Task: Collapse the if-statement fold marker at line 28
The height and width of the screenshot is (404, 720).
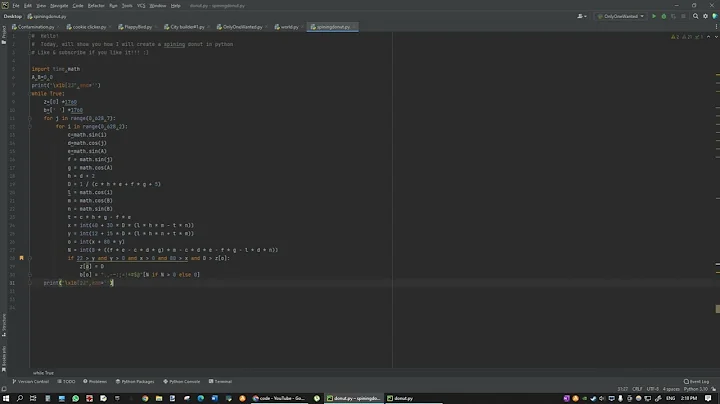Action: pyautogui.click(x=30, y=258)
